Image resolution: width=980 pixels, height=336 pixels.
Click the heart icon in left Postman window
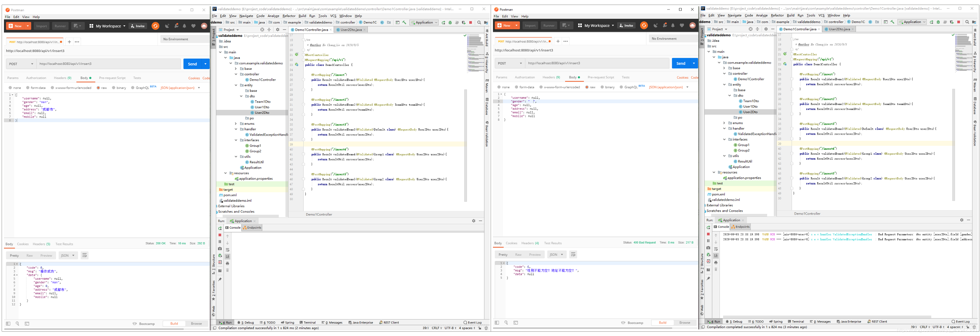[193, 26]
